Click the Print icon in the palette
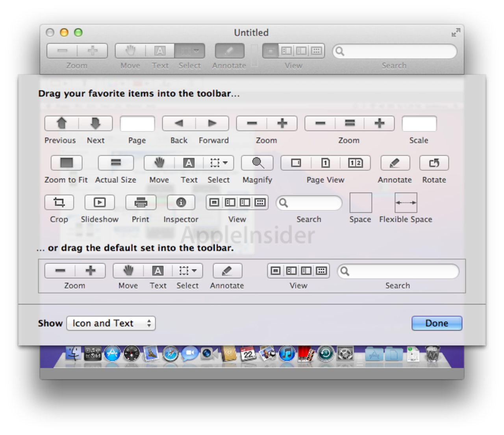 point(141,202)
